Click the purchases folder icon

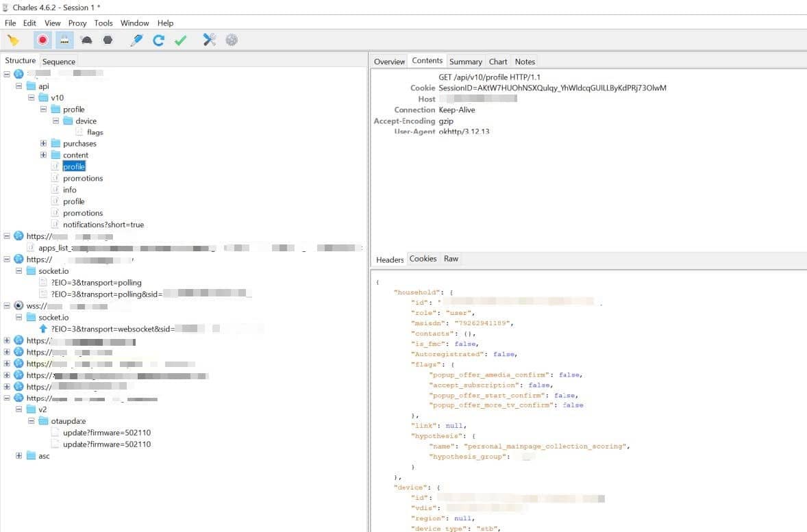(x=55, y=144)
